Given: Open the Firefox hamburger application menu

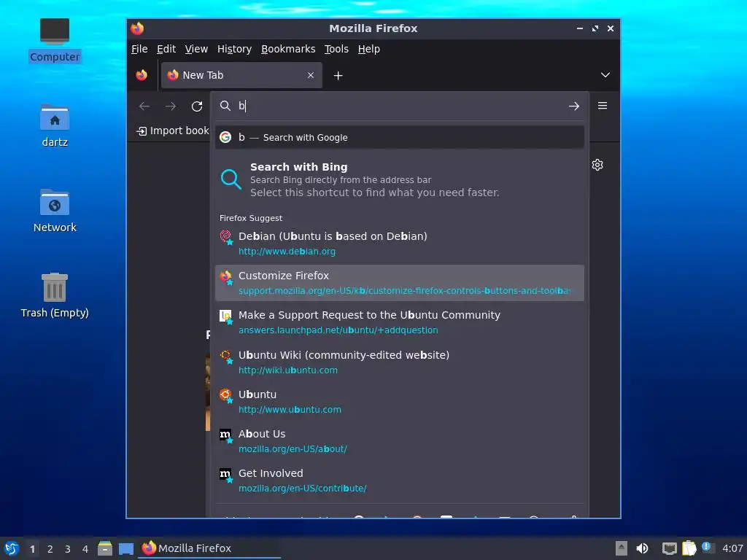Looking at the screenshot, I should [x=602, y=106].
